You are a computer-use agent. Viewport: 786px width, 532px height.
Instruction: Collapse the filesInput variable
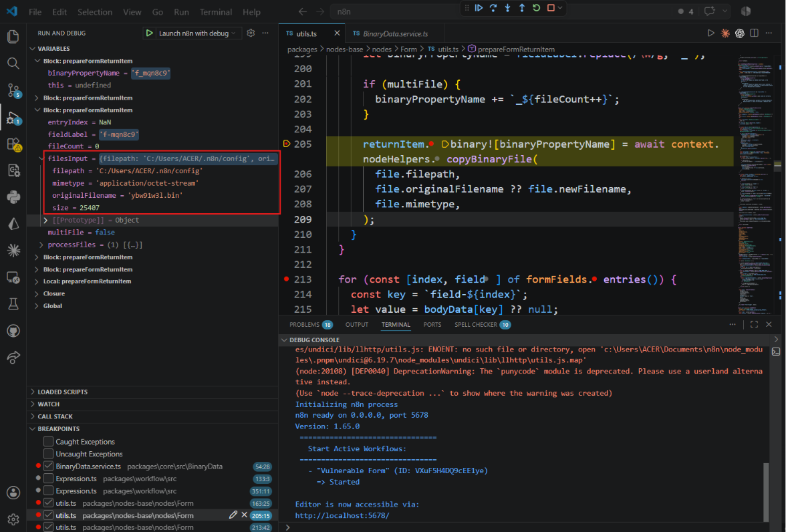(x=41, y=158)
